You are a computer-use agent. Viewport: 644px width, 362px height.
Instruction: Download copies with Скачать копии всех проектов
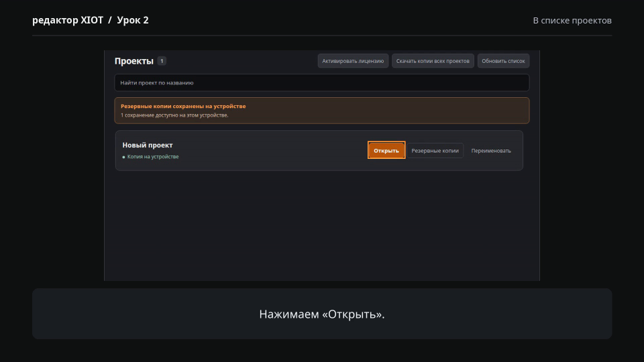pos(433,61)
